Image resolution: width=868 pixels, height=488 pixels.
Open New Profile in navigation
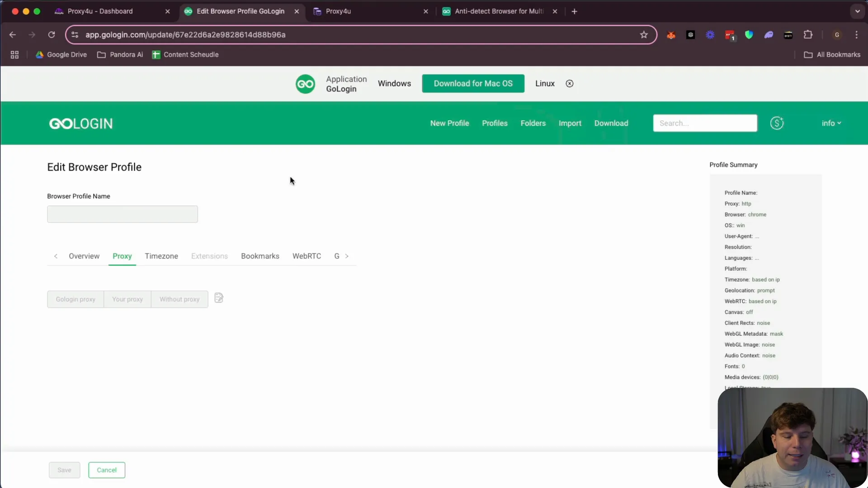(449, 123)
